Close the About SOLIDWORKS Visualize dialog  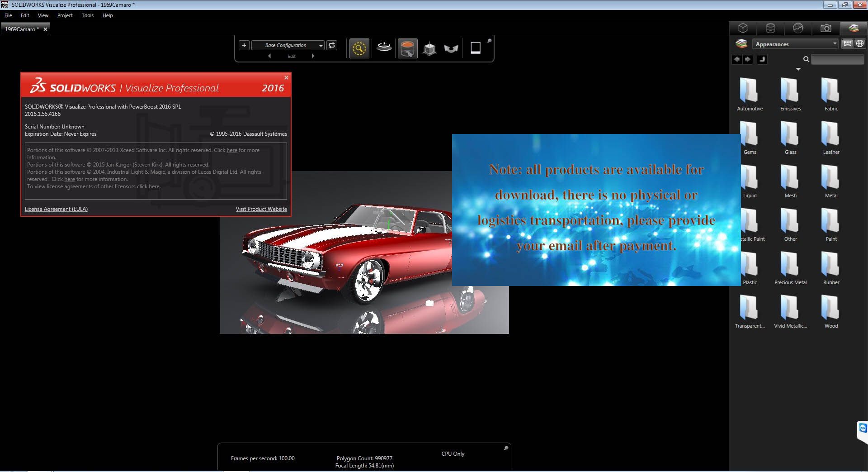(x=286, y=77)
